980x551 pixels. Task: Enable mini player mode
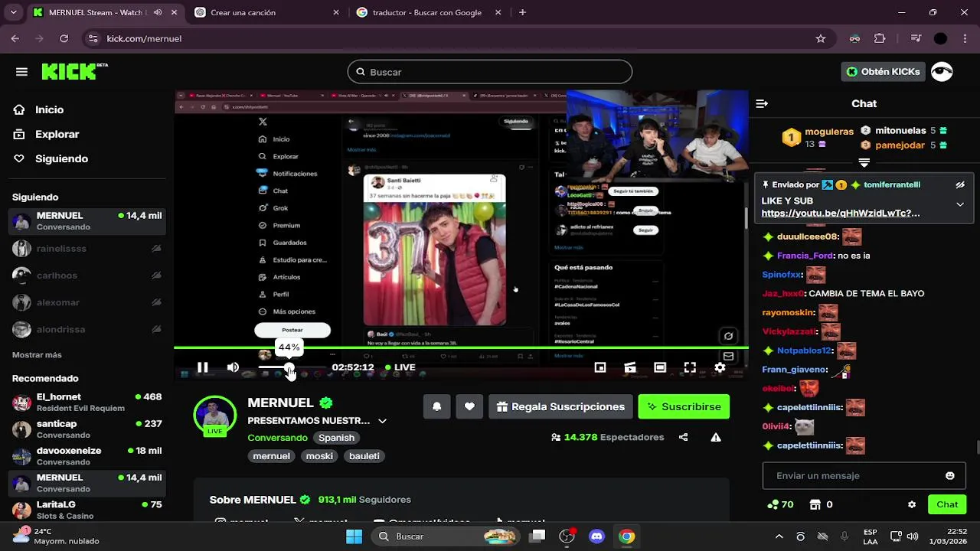pyautogui.click(x=600, y=367)
